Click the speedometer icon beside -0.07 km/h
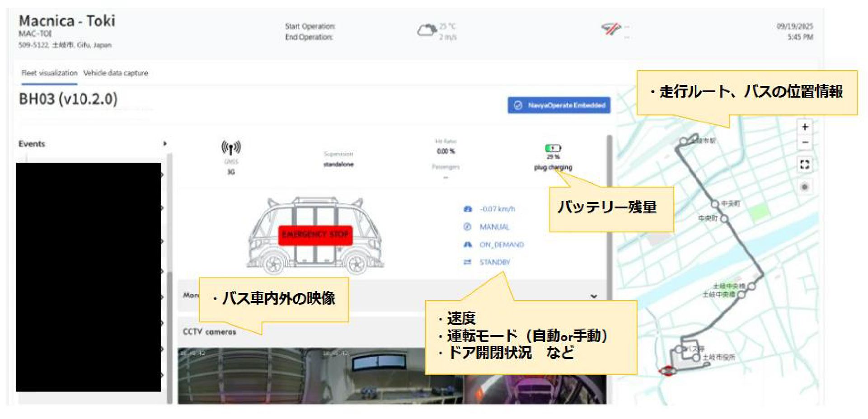This screenshot has height=419, width=868. point(468,209)
